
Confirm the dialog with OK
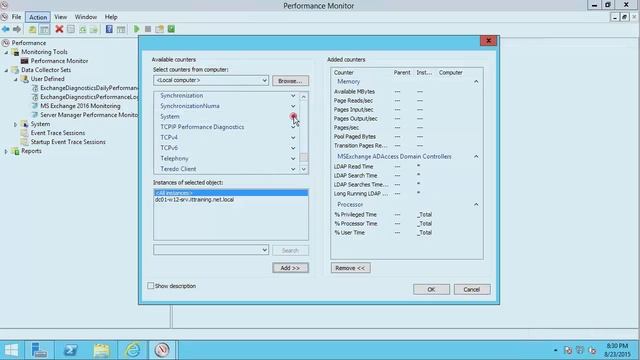click(431, 289)
